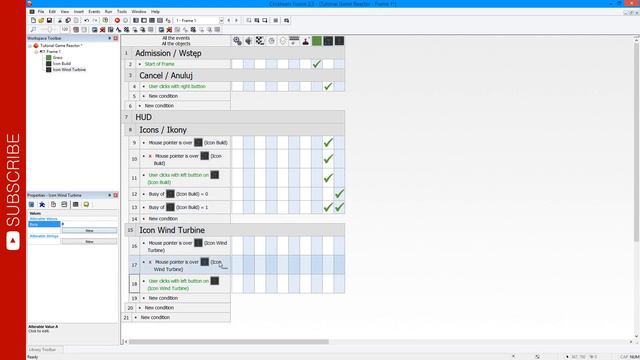Viewport: 640px width, 360px height.
Task: Open the Help menu
Action: click(155, 12)
